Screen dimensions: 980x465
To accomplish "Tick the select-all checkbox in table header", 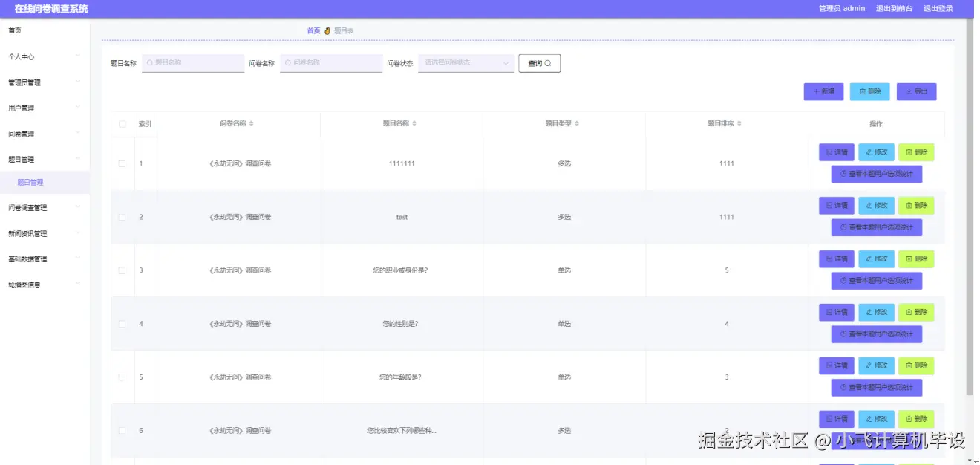I will (x=122, y=124).
